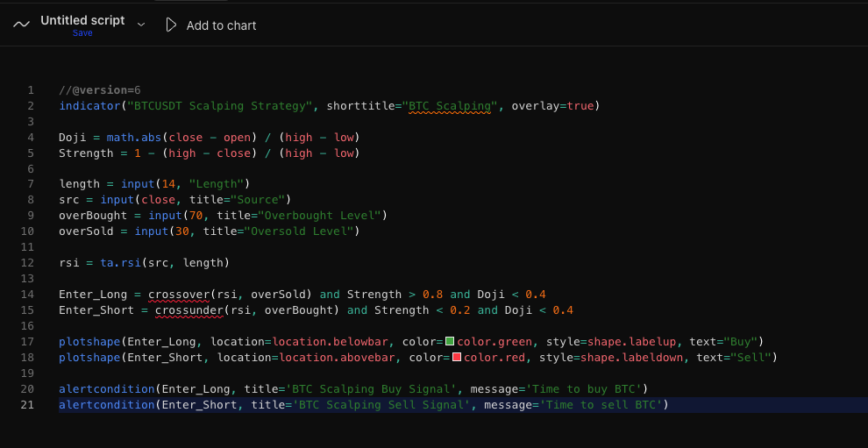Click plotshape on line 17
This screenshot has width=868, height=448.
[89, 342]
